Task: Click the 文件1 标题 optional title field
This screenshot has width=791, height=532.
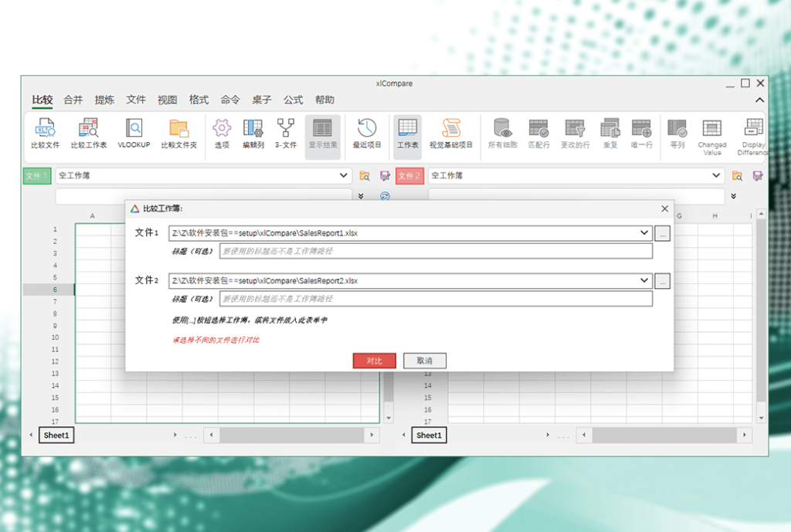Action: click(x=436, y=251)
